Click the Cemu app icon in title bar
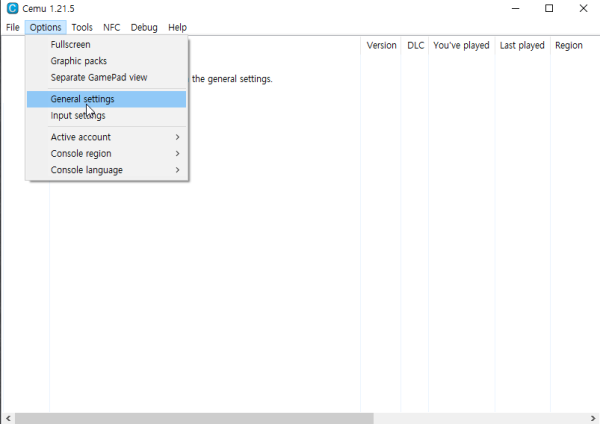This screenshot has width=600, height=424. 11,9
